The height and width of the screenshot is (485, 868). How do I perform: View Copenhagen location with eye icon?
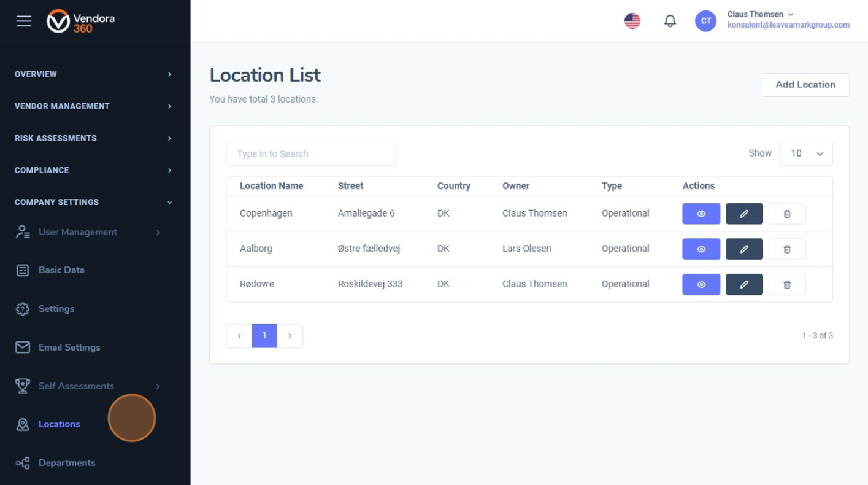point(701,214)
